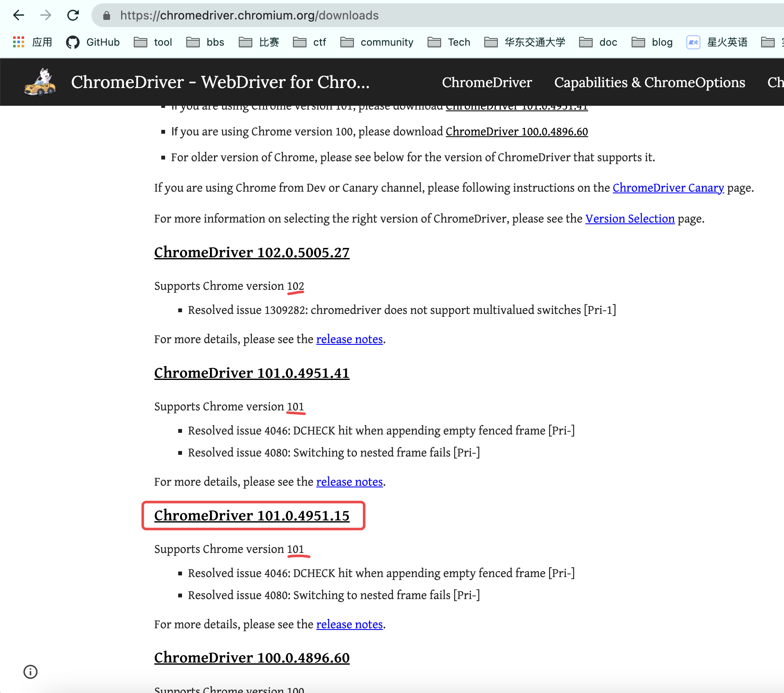Click the info icon at bottom left
Image resolution: width=784 pixels, height=693 pixels.
pyautogui.click(x=30, y=672)
